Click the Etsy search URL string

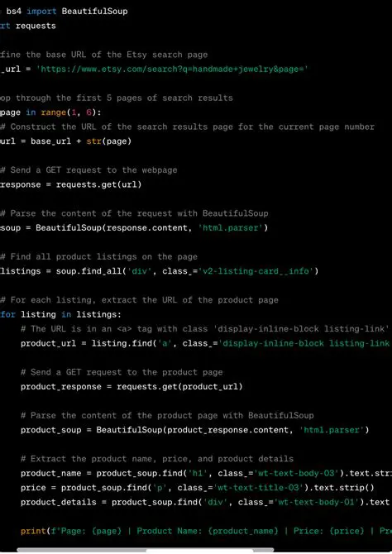click(172, 69)
